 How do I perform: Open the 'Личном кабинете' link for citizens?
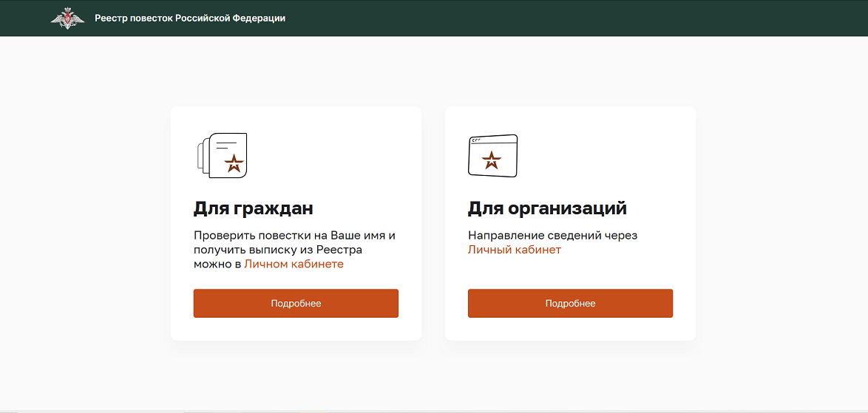(x=294, y=264)
